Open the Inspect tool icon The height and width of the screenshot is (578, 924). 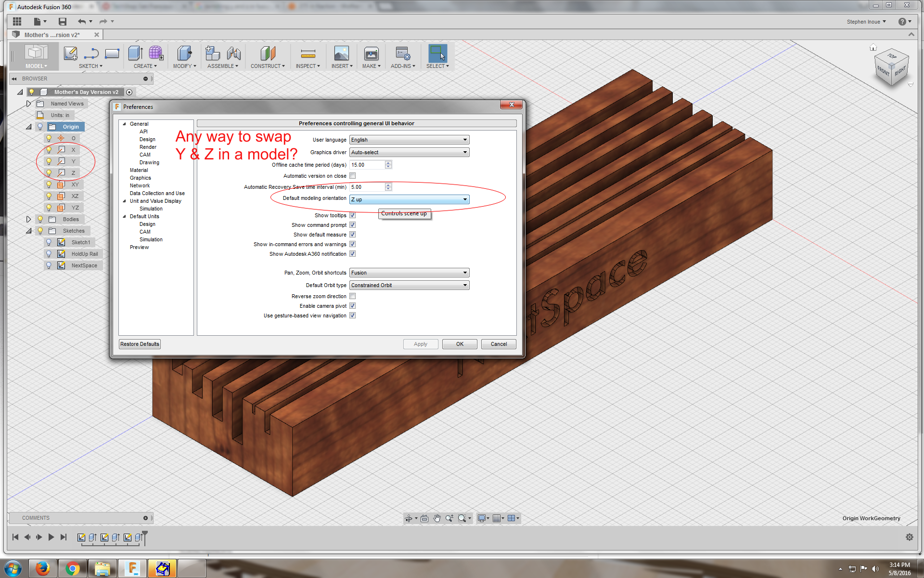point(308,54)
